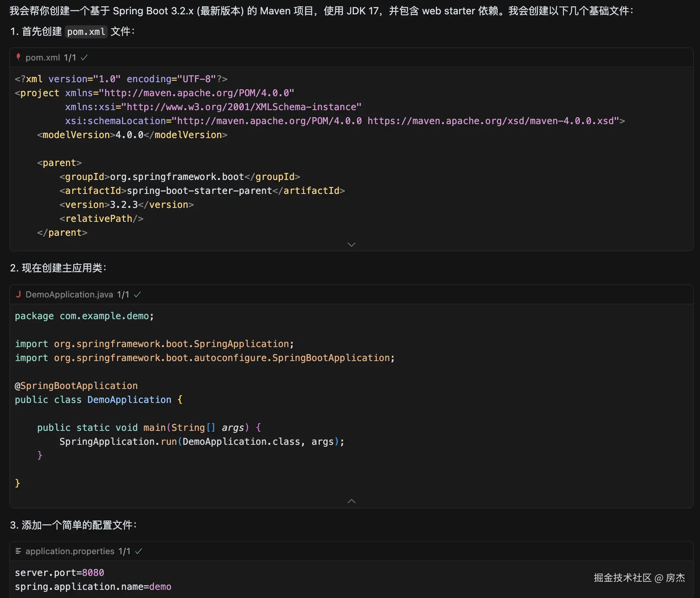The width and height of the screenshot is (700, 598).
Task: Click the application.properties file icon
Action: (18, 551)
